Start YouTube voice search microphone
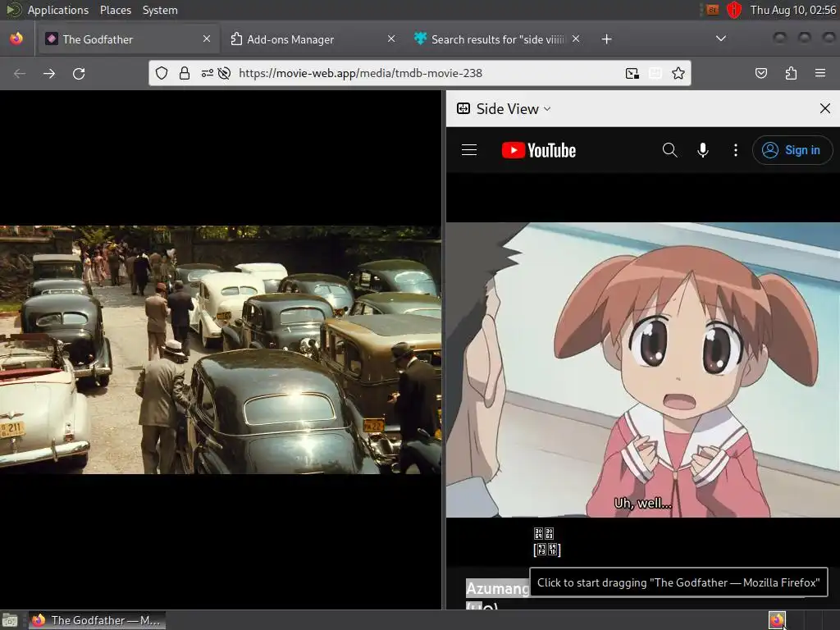This screenshot has height=630, width=840. 703,150
